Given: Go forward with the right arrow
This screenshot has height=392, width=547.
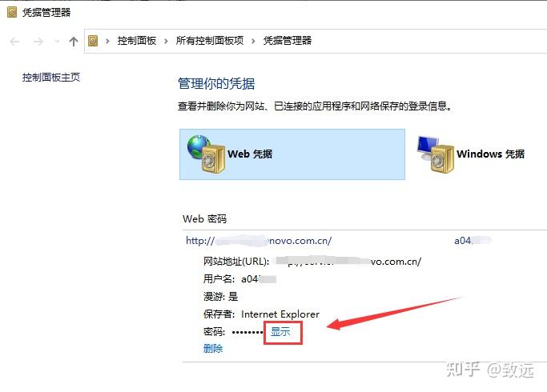Looking at the screenshot, I should click(x=38, y=42).
